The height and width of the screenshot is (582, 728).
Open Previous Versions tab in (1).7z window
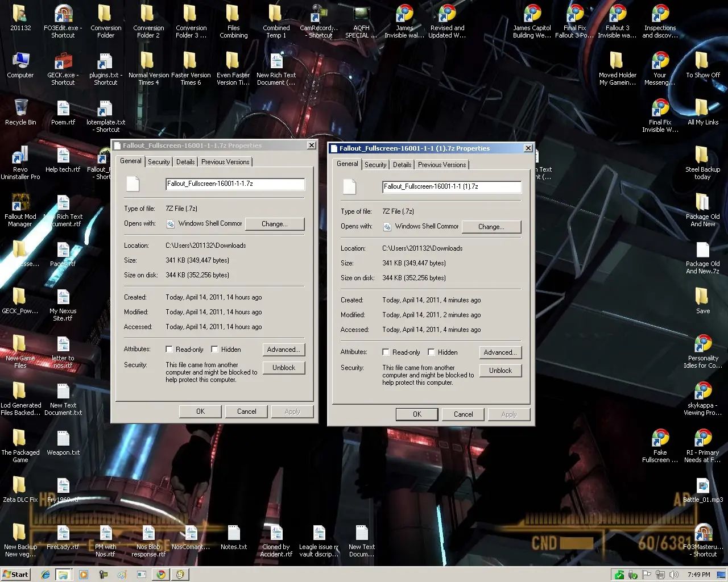coord(442,165)
